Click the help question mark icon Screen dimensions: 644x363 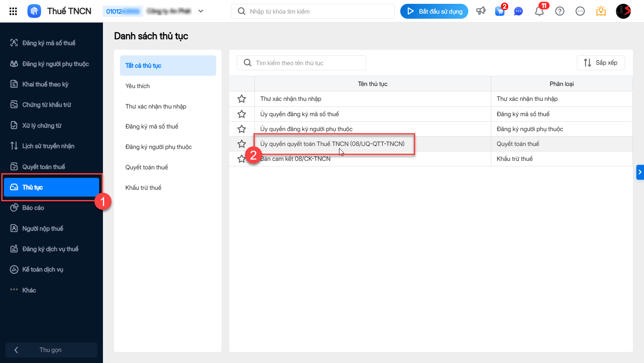pos(560,11)
